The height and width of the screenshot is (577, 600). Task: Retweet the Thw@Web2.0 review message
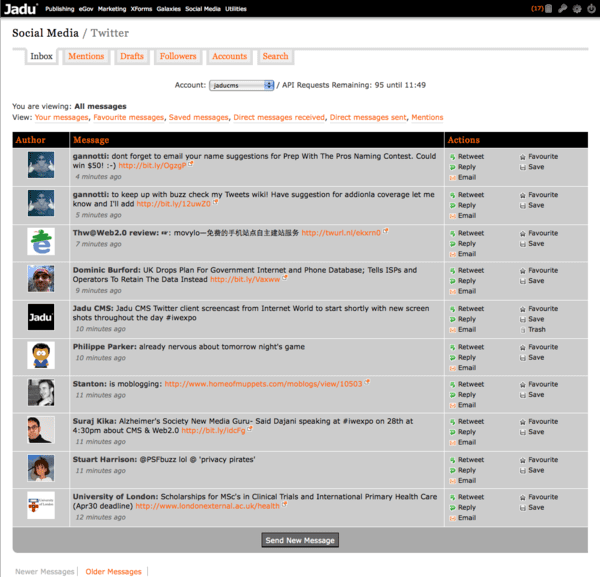click(x=466, y=233)
